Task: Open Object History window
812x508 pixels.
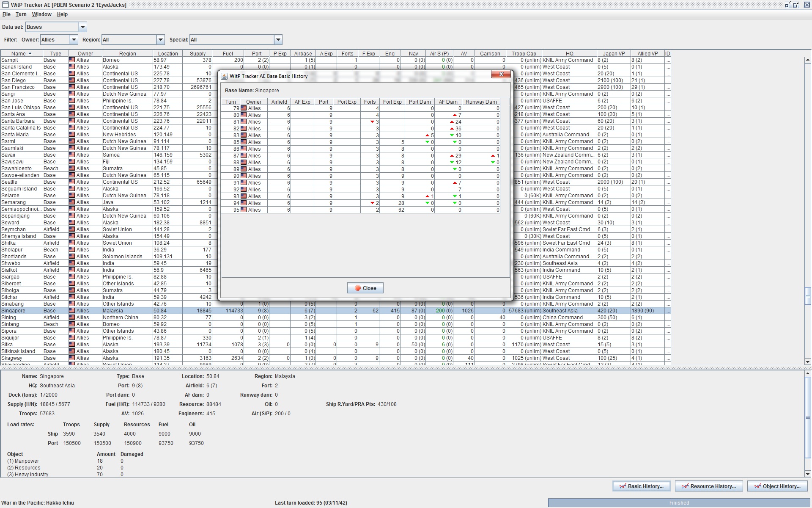Action: point(777,486)
